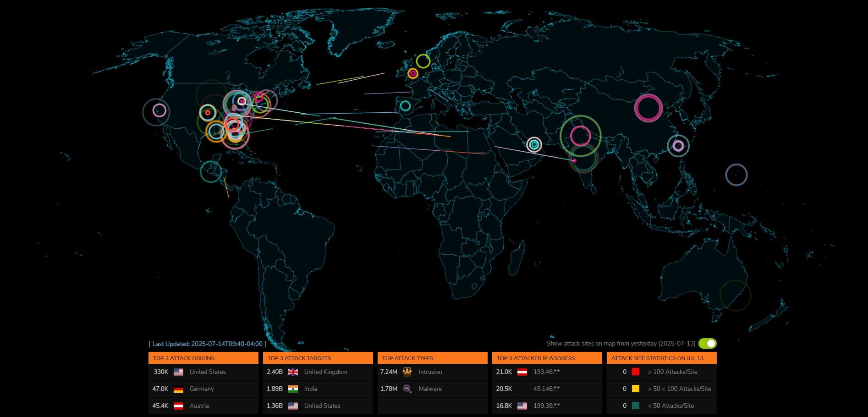Click the 'United States' origin label with 330K
The width and height of the screenshot is (868, 417).
pos(208,372)
